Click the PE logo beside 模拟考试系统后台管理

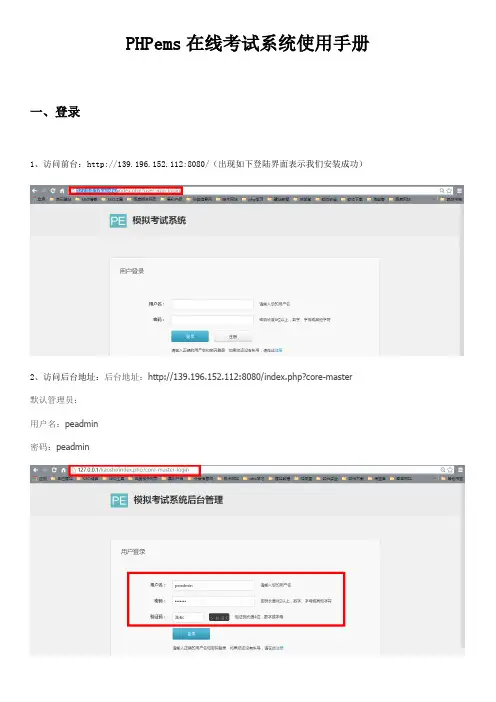click(x=119, y=501)
